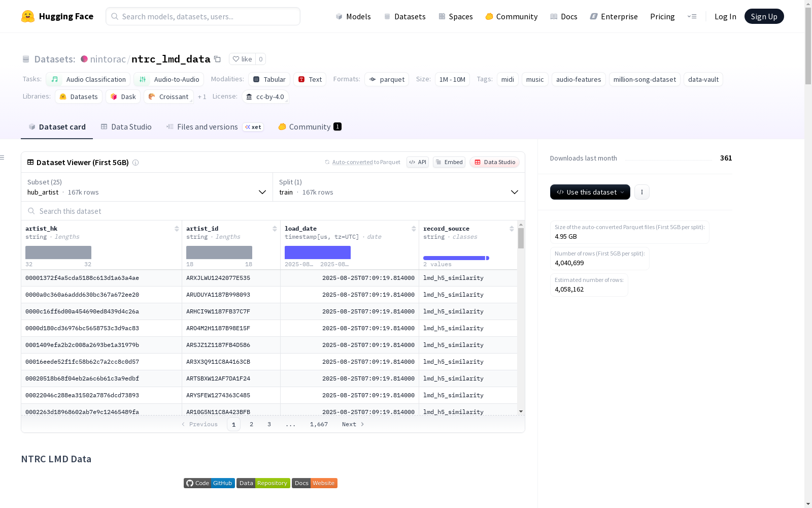Open the Dataset card tab
812x508 pixels.
57,127
